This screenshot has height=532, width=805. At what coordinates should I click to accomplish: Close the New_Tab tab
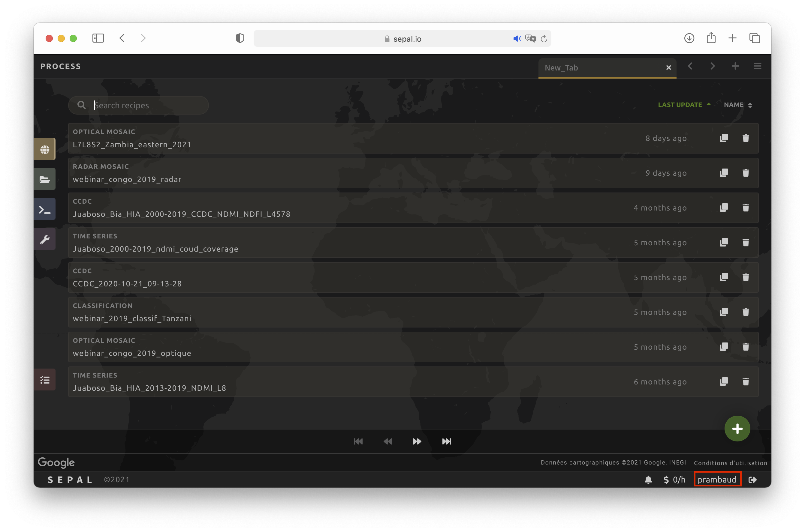point(668,67)
